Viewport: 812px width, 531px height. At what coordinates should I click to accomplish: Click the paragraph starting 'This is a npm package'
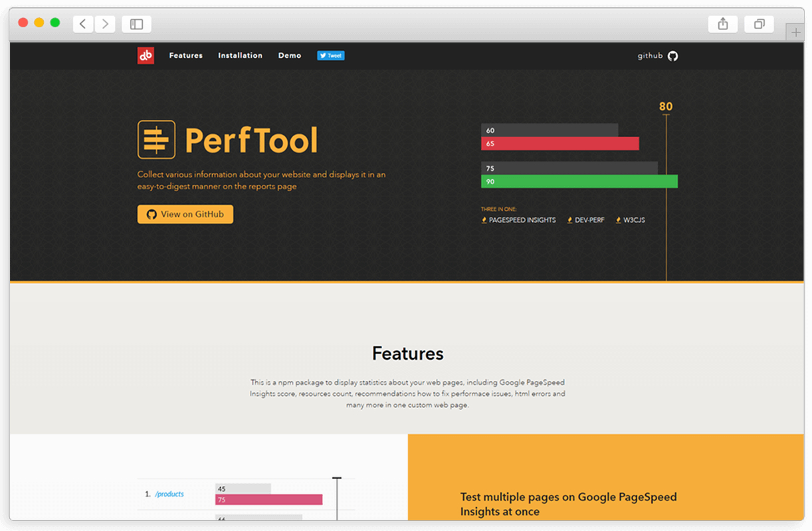[x=407, y=393]
